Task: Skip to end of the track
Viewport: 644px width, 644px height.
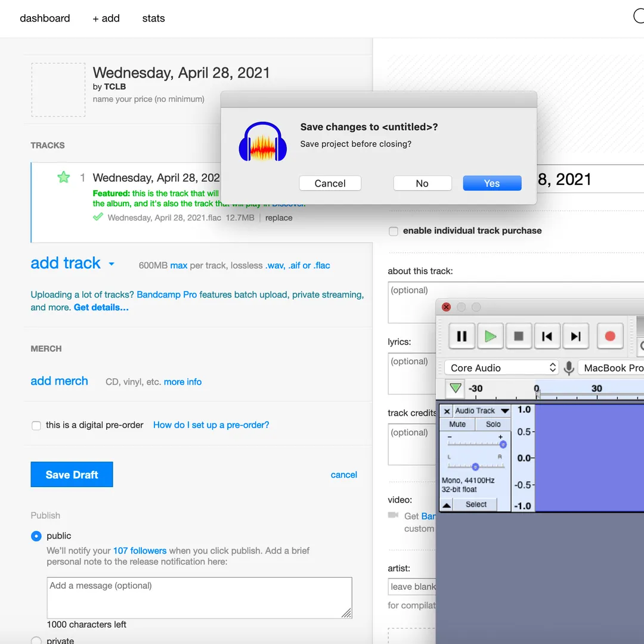Action: [x=575, y=336]
